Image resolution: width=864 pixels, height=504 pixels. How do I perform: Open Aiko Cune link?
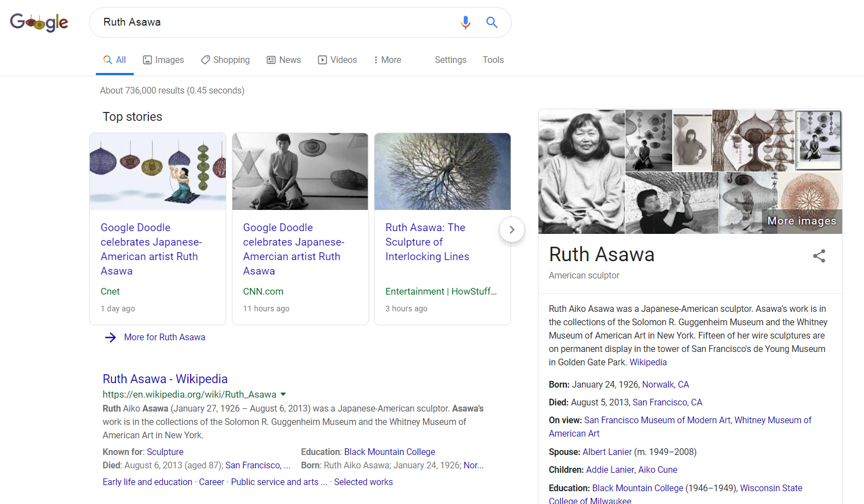(x=658, y=469)
